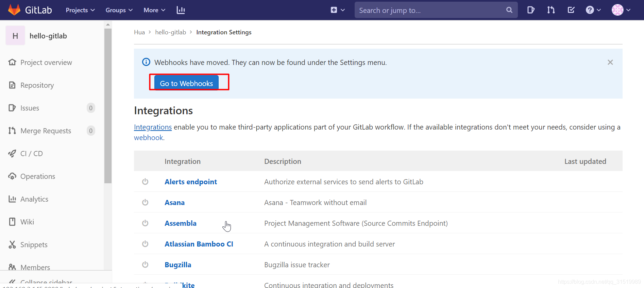The height and width of the screenshot is (288, 644).
Task: Click the Description column header
Action: (283, 162)
